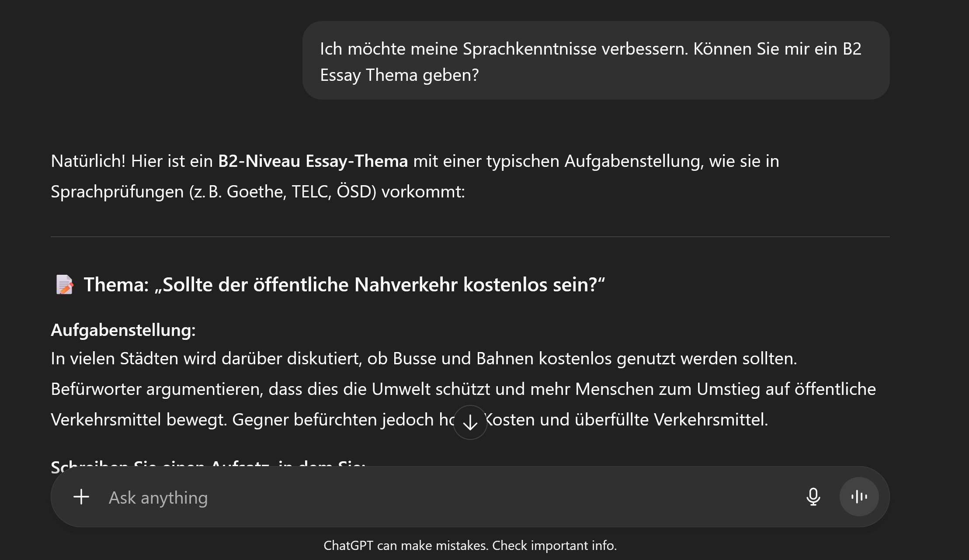Click the "Sollte der öffentliche Nahverkehr kostenlos sein?" heading
The image size is (969, 560).
pyautogui.click(x=344, y=285)
